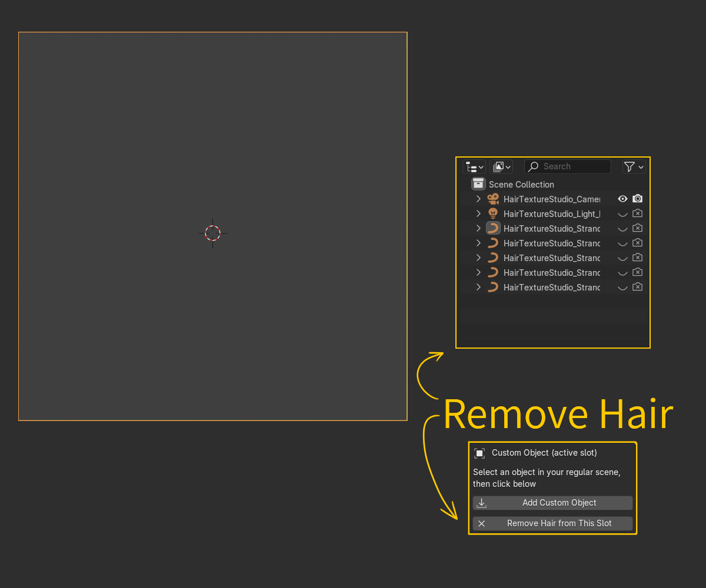Viewport: 706px width, 588px height.
Task: Click the Add Custom Object button
Action: pos(552,503)
